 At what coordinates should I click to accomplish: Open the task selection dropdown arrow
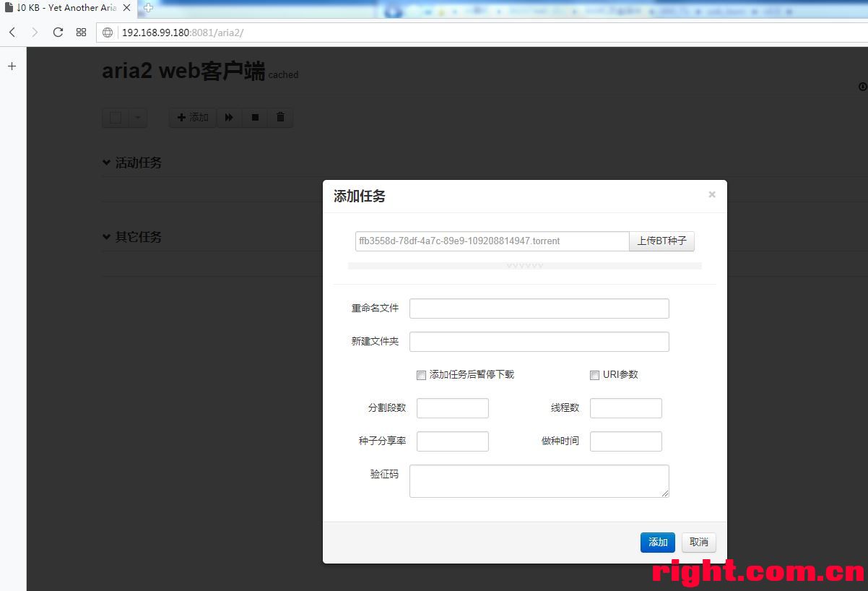(x=138, y=118)
